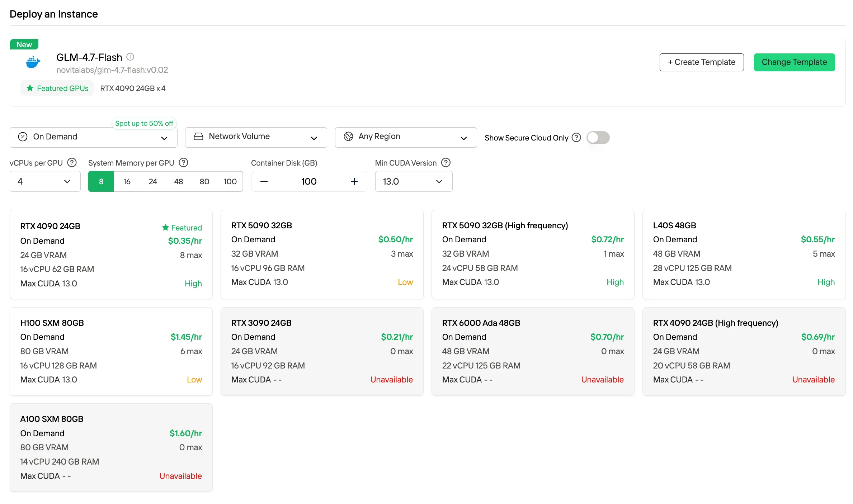Viewport: 853px width, 504px height.
Task: Click the info icon beside GLM-4.7-Flash
Action: (131, 57)
